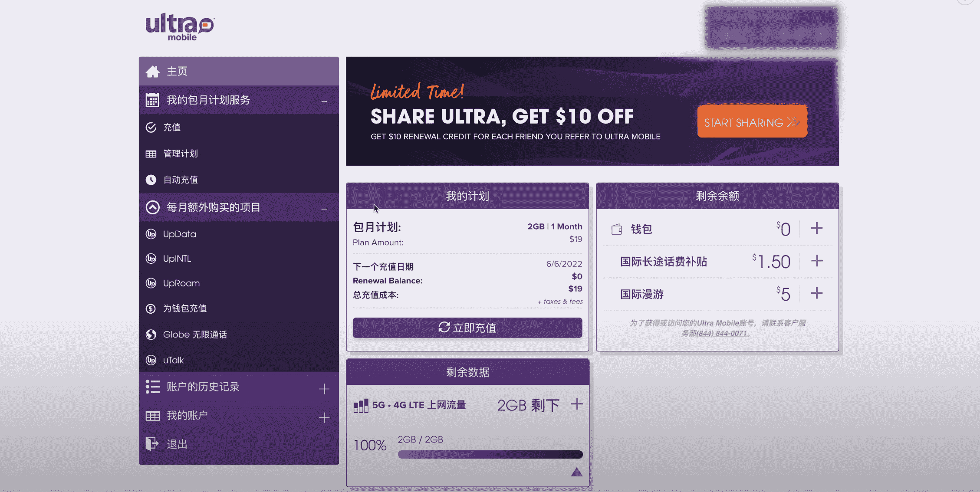Add credit with 国际漫游 plus icon
This screenshot has height=492, width=980.
(817, 293)
